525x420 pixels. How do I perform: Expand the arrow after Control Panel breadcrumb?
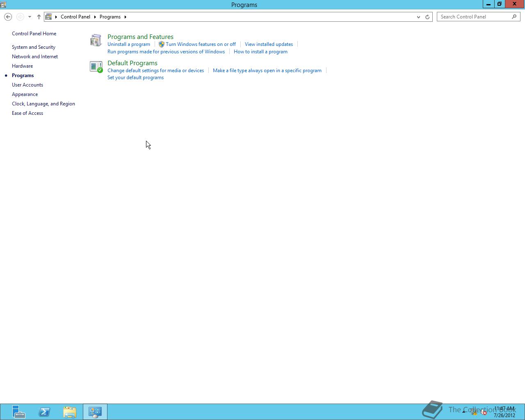coord(95,17)
